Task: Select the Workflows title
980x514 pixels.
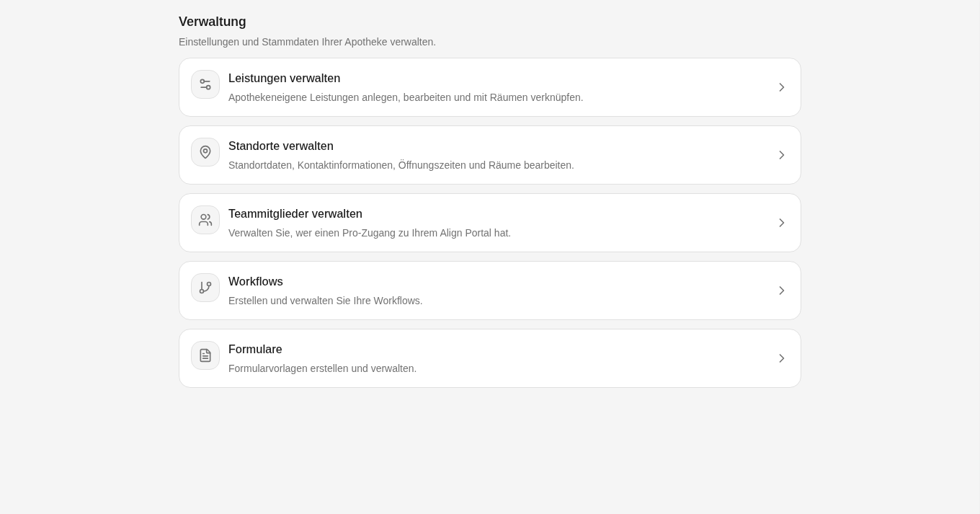Action: tap(256, 282)
